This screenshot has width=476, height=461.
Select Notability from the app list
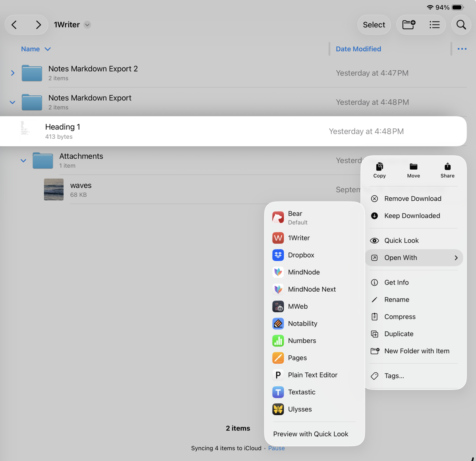coord(303,323)
